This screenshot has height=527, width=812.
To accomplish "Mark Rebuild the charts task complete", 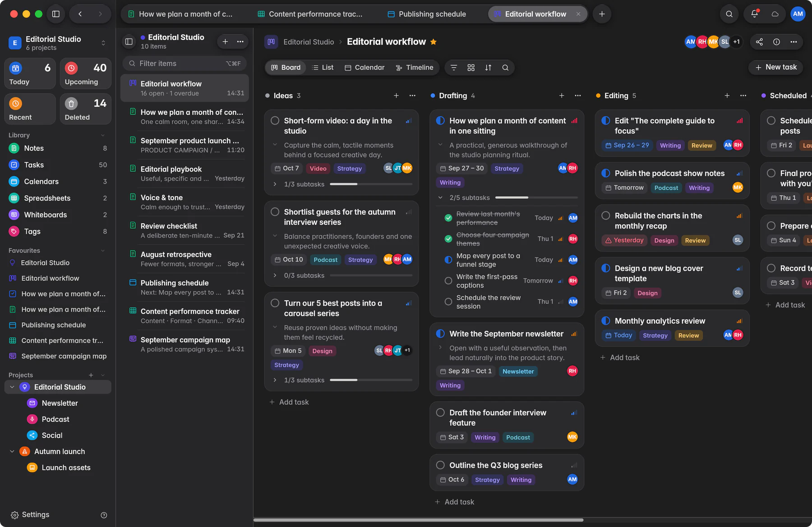I will coord(606,216).
